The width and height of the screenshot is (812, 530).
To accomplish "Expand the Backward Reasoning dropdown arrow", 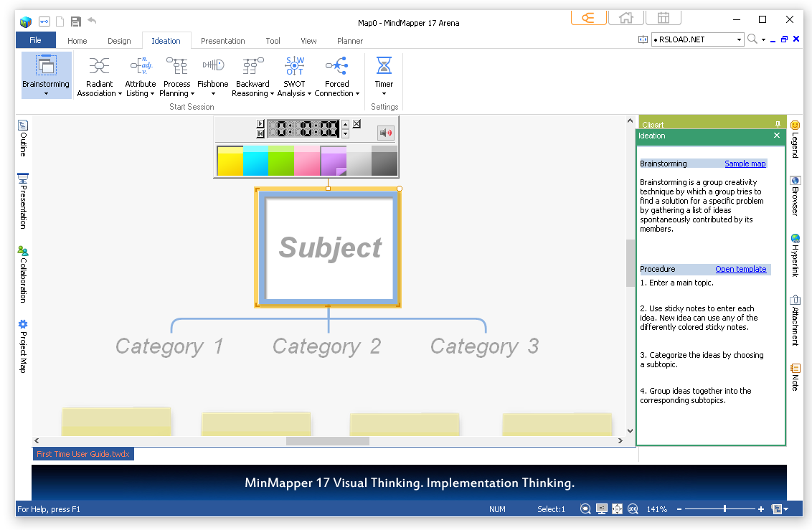I will click(x=272, y=94).
